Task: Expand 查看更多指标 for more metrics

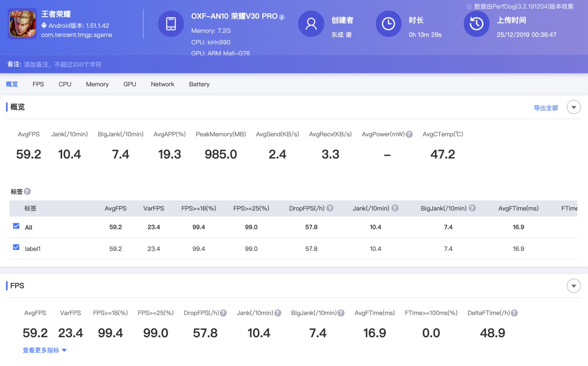Action: [x=45, y=350]
